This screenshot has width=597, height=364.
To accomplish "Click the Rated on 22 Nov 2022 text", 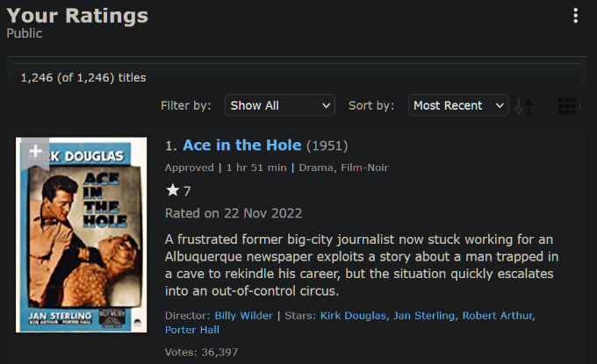I will click(234, 213).
